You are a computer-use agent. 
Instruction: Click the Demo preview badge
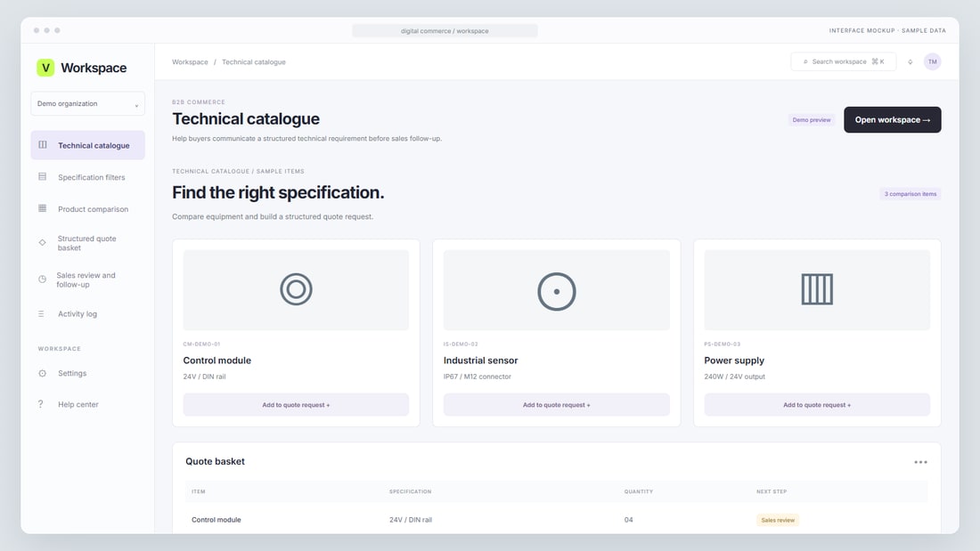tap(812, 120)
